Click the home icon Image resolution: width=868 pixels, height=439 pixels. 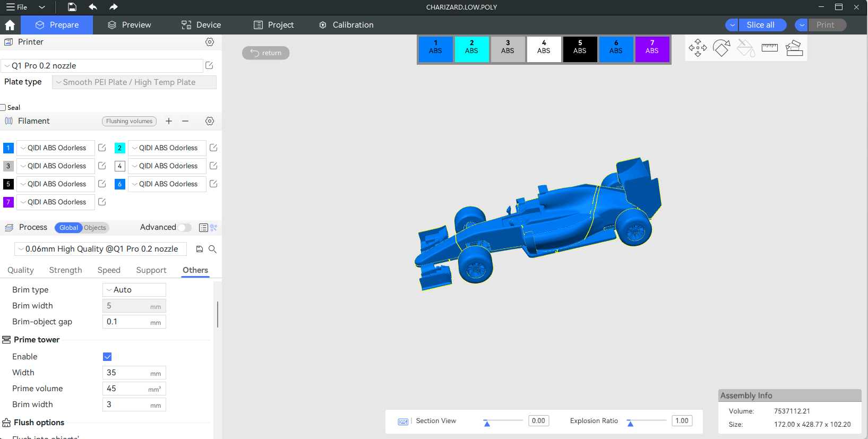pos(10,25)
